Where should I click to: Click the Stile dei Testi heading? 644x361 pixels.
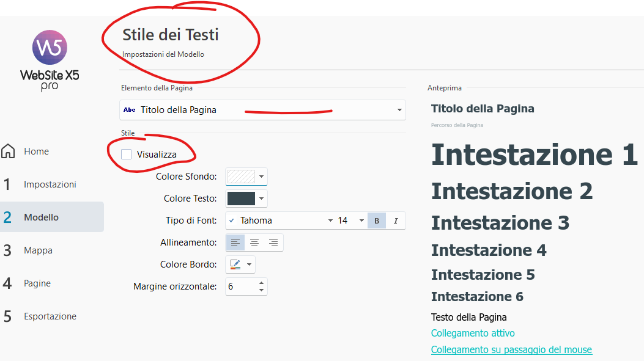coord(171,35)
